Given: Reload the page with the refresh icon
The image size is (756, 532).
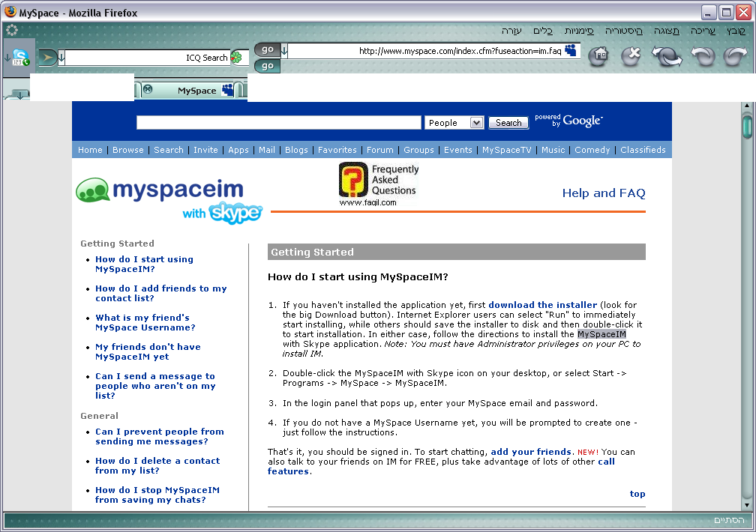Looking at the screenshot, I should coord(666,56).
